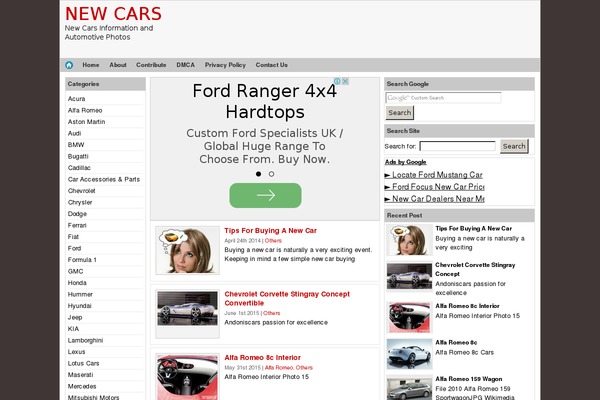Open the GMC category

tap(75, 271)
